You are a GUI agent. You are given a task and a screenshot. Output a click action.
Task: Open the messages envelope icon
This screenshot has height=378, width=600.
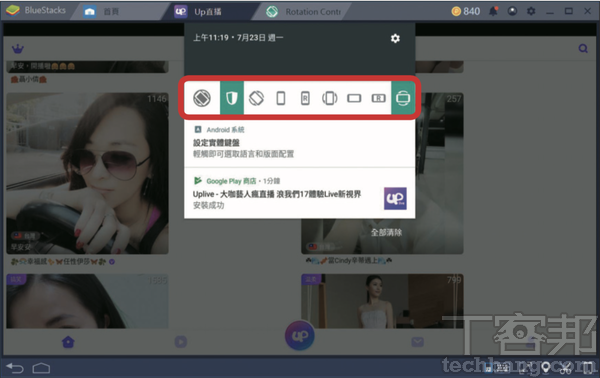click(x=417, y=342)
